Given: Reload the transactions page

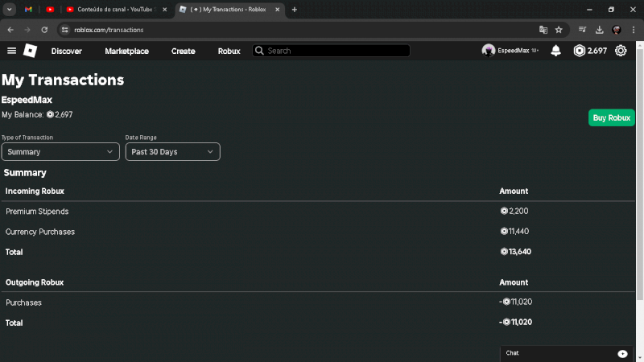Looking at the screenshot, I should (x=44, y=30).
